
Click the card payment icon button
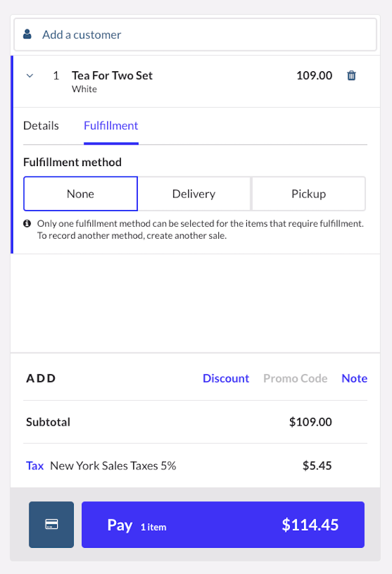(52, 524)
